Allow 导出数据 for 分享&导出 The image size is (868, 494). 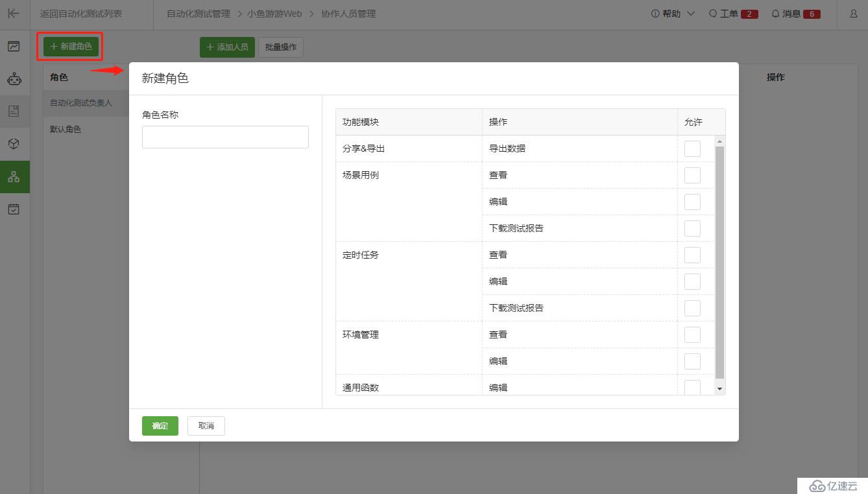(x=692, y=148)
